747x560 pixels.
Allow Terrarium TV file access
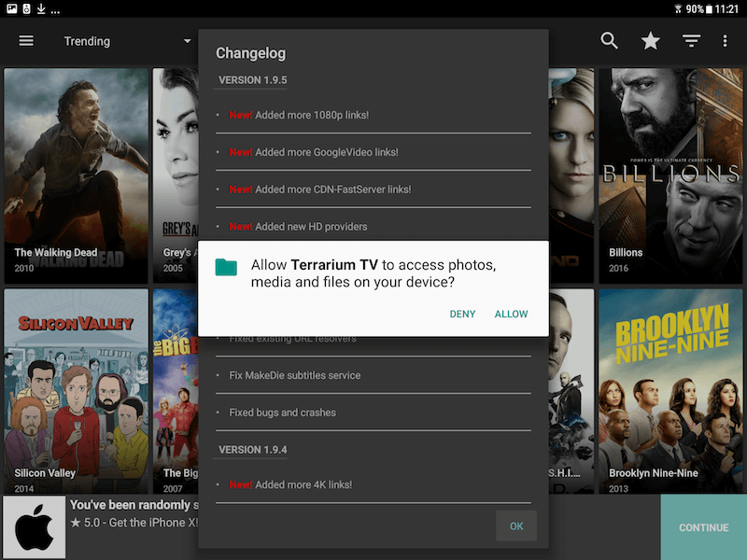(x=511, y=314)
